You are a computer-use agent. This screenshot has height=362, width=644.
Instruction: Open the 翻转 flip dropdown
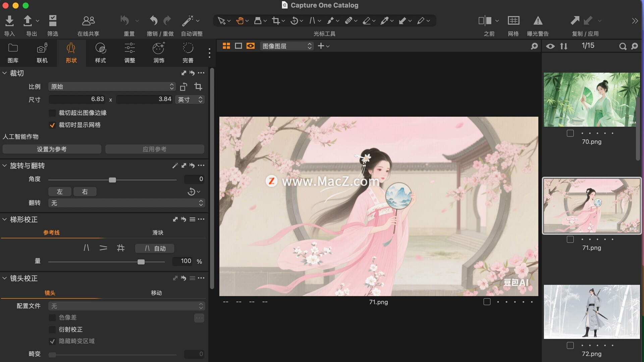126,203
